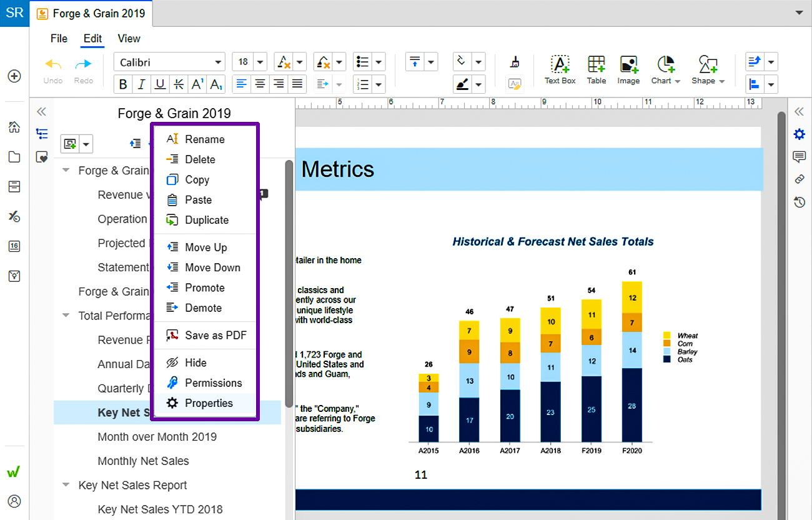The width and height of the screenshot is (812, 520).
Task: Toggle Bold formatting
Action: (x=123, y=84)
